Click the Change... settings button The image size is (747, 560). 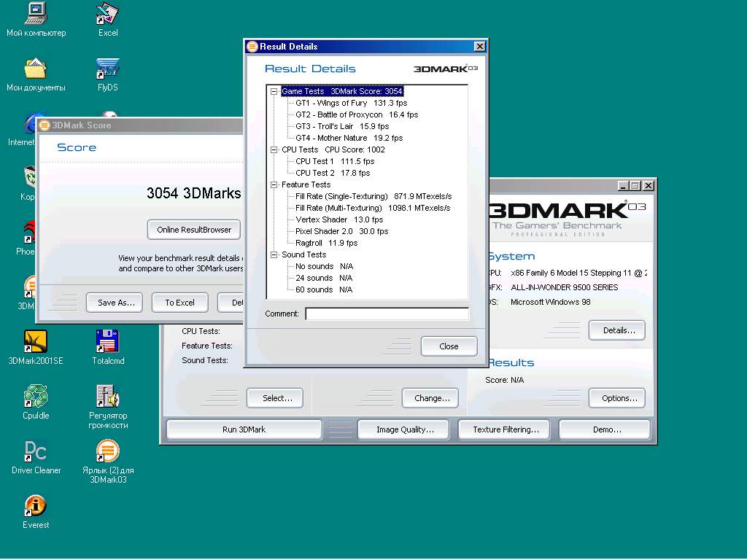click(x=430, y=398)
